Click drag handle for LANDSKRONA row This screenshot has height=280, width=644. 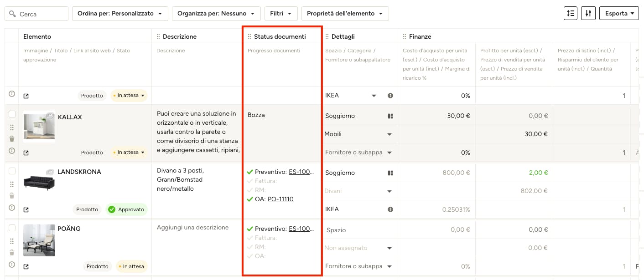pyautogui.click(x=12, y=184)
